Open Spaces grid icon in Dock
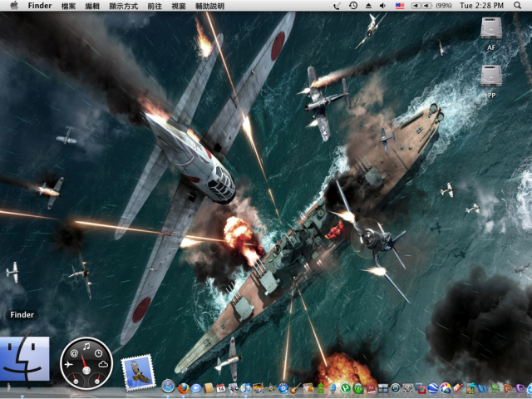This screenshot has width=532, height=399. point(383,388)
